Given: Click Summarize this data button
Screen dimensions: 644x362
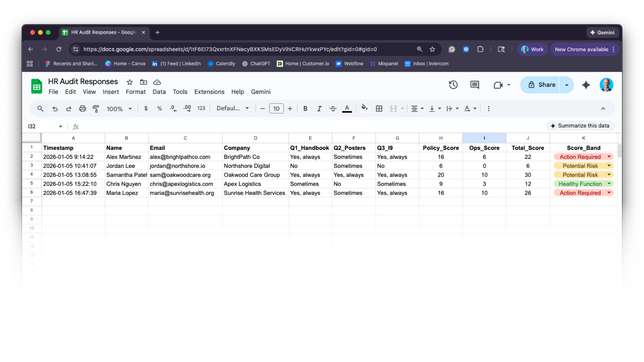Looking at the screenshot, I should click(x=580, y=126).
